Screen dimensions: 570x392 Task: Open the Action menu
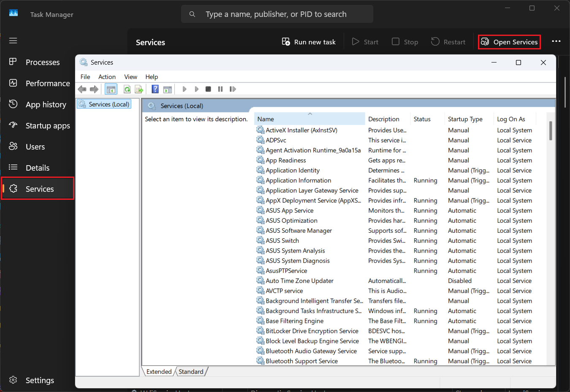click(107, 77)
